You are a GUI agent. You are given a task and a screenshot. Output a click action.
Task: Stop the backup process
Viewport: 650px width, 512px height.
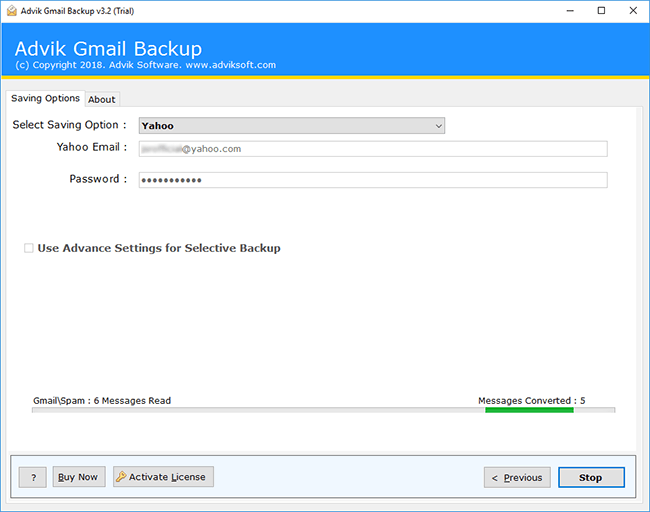click(x=591, y=478)
